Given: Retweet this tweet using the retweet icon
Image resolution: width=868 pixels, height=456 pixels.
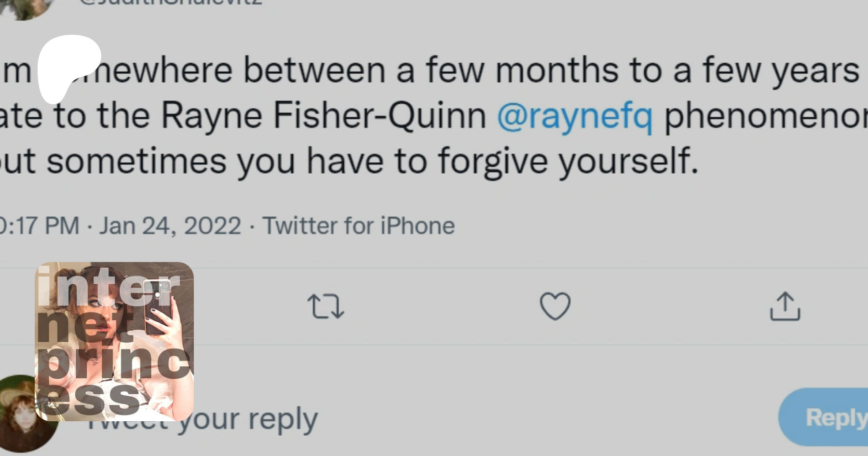Looking at the screenshot, I should point(325,306).
